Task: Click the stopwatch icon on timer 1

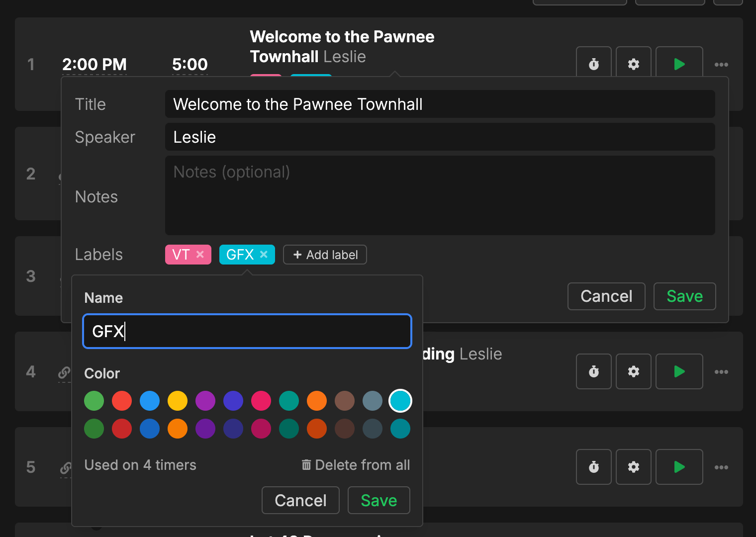Action: click(x=593, y=64)
